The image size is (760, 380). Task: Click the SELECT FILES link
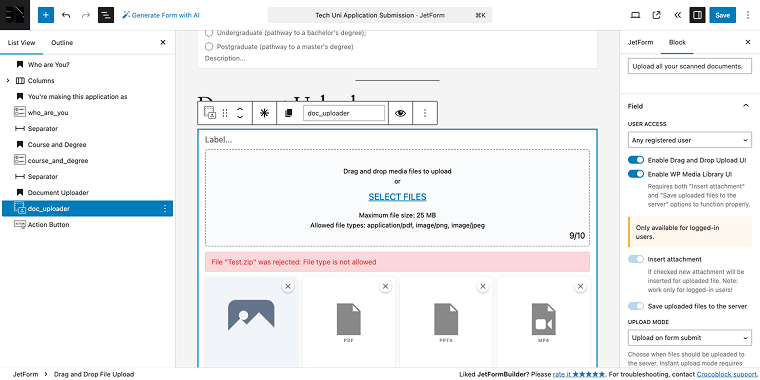pyautogui.click(x=397, y=197)
